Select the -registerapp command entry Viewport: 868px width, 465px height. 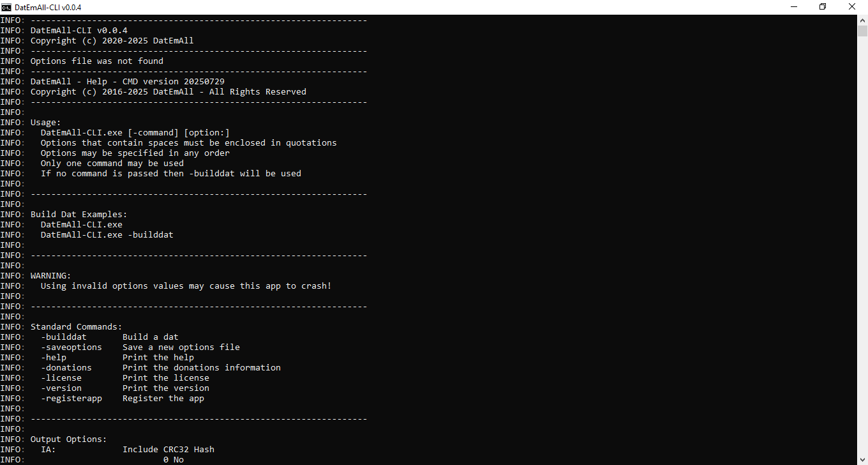click(71, 398)
